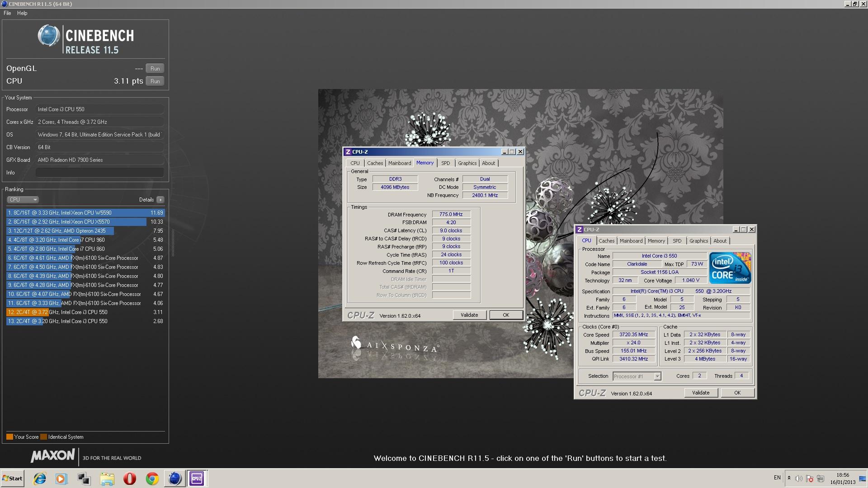Click the DRAM Frequency 775.0 MHz value
This screenshot has width=868, height=488.
[451, 214]
